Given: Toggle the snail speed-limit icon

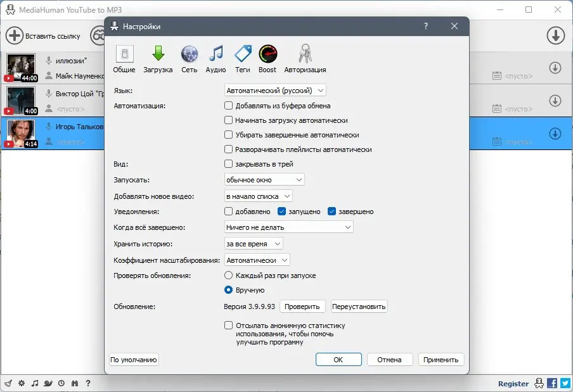Looking at the screenshot, I should (48, 383).
